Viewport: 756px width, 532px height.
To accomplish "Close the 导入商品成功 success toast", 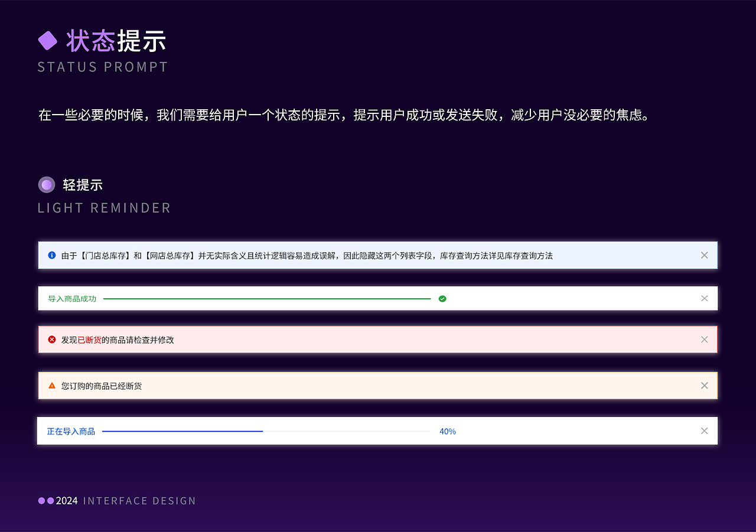I will tap(704, 298).
